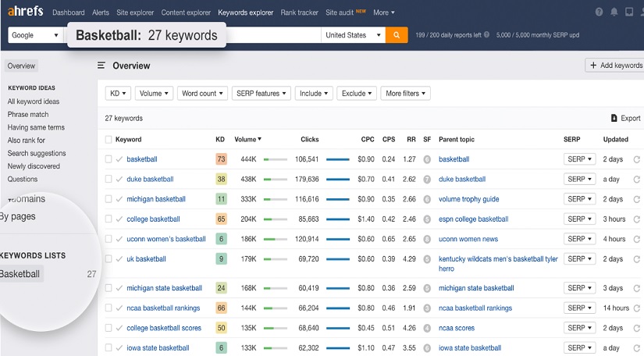Open the More navigation menu

[383, 12]
